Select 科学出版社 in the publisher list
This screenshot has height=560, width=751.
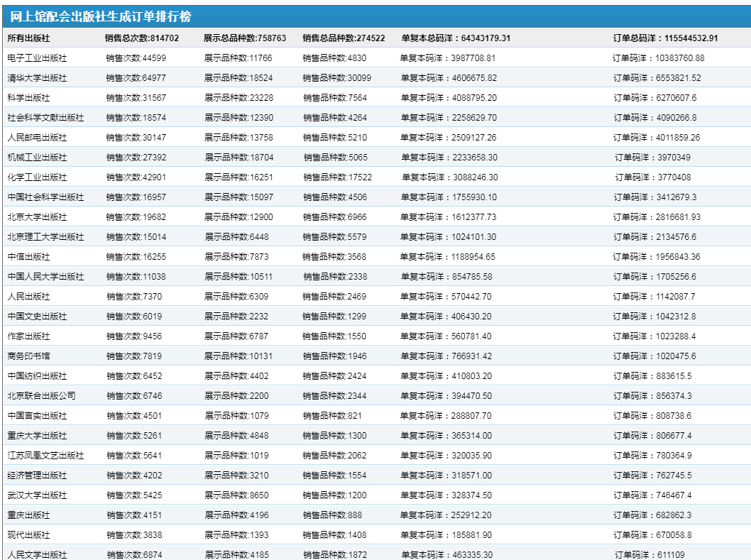(28, 98)
